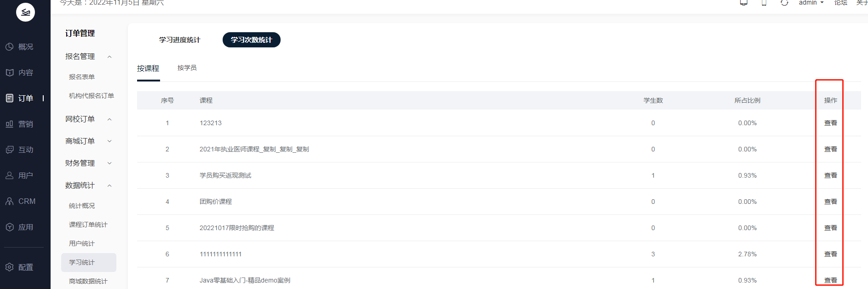Image resolution: width=868 pixels, height=289 pixels.
Task: Click 查看 for course 123213
Action: pyautogui.click(x=830, y=123)
